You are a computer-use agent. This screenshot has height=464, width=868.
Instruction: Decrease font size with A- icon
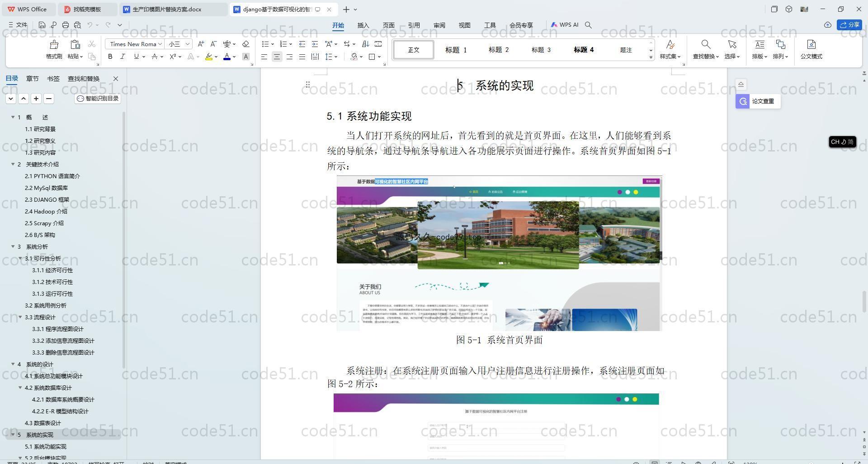[x=213, y=44]
